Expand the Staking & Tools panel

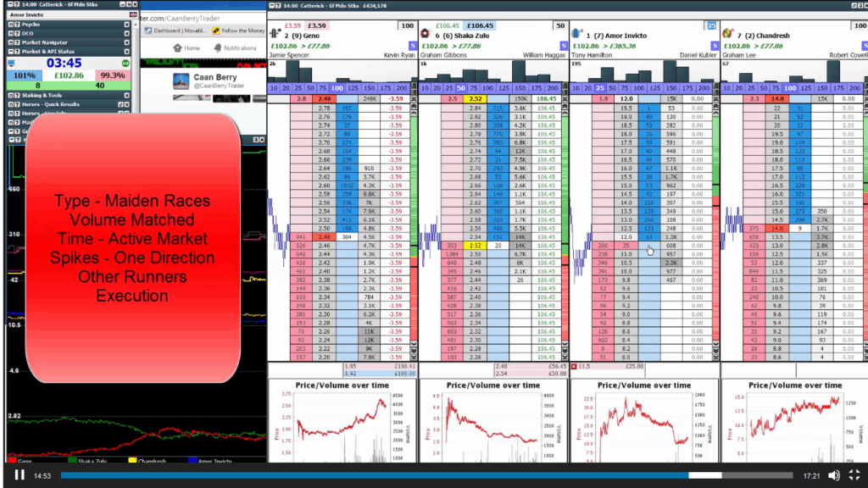12,95
